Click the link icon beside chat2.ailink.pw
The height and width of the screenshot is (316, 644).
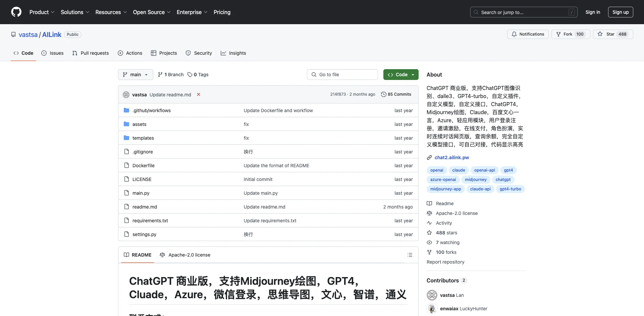[429, 157]
